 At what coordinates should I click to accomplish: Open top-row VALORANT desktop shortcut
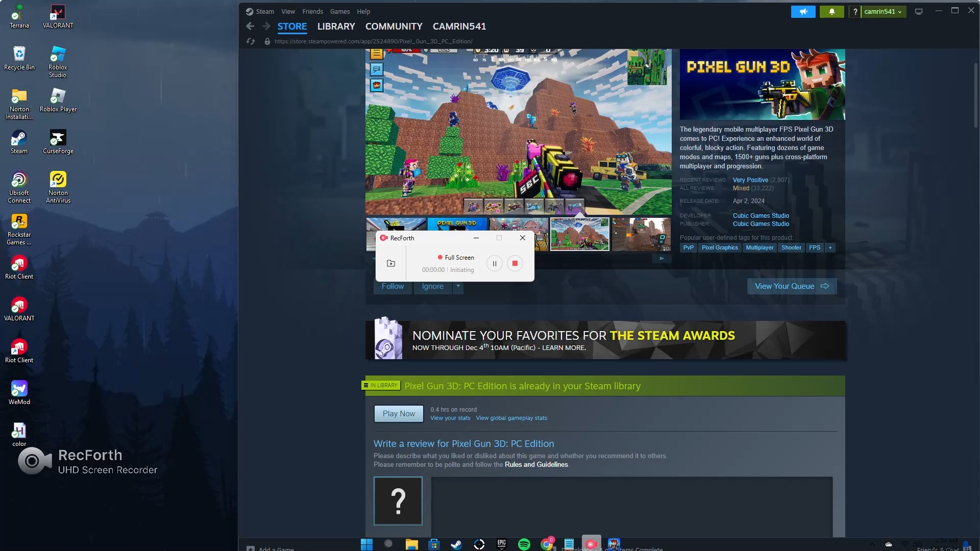point(58,16)
